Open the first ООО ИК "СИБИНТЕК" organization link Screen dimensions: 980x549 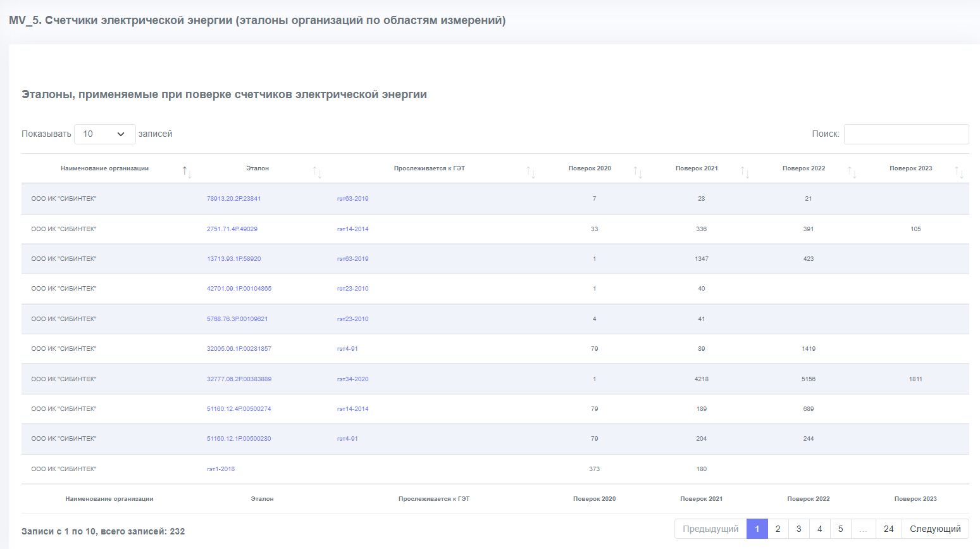[x=64, y=199]
